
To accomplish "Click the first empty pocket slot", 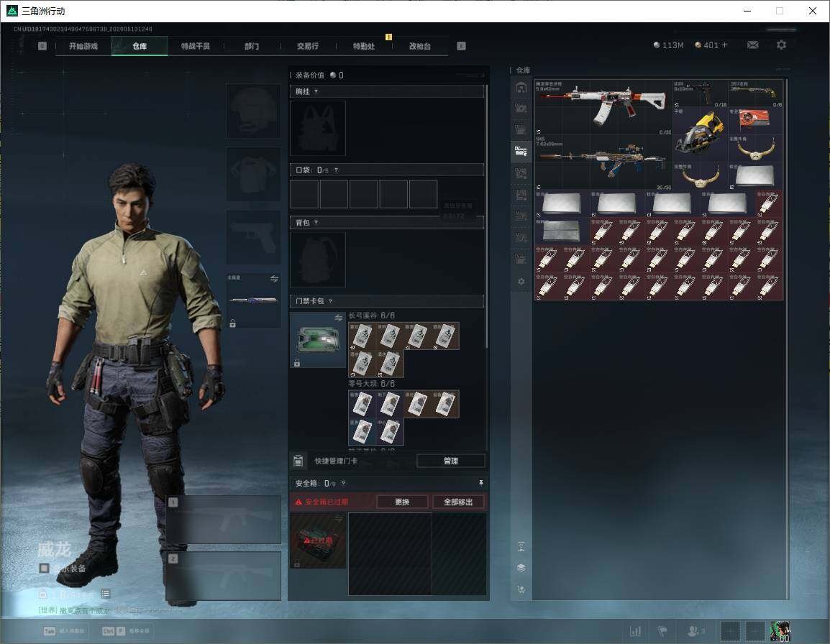I will pyautogui.click(x=304, y=193).
